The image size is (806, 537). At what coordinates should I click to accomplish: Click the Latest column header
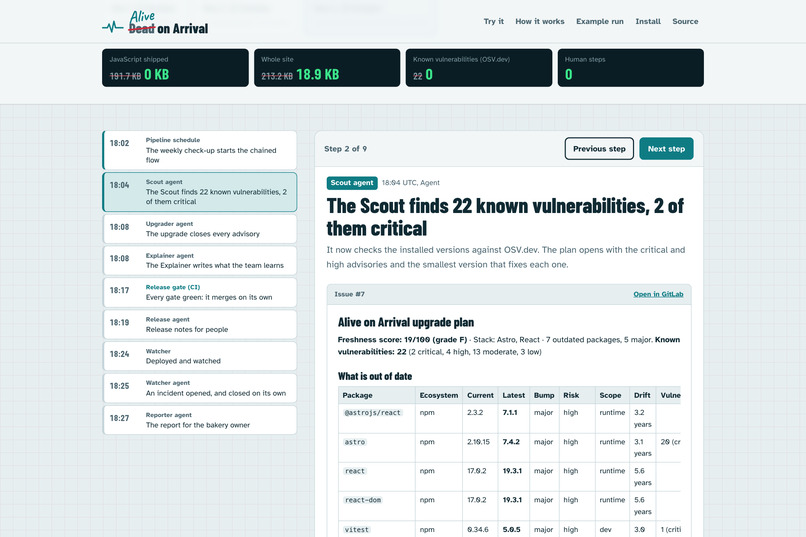(x=514, y=395)
